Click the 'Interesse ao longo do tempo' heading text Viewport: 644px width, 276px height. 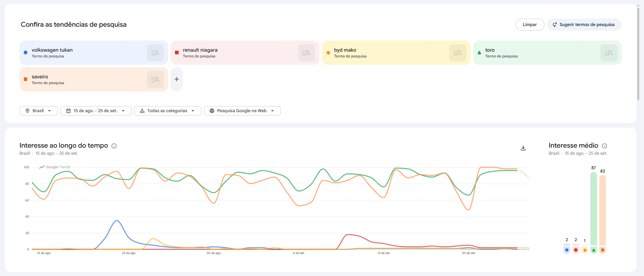[64, 146]
